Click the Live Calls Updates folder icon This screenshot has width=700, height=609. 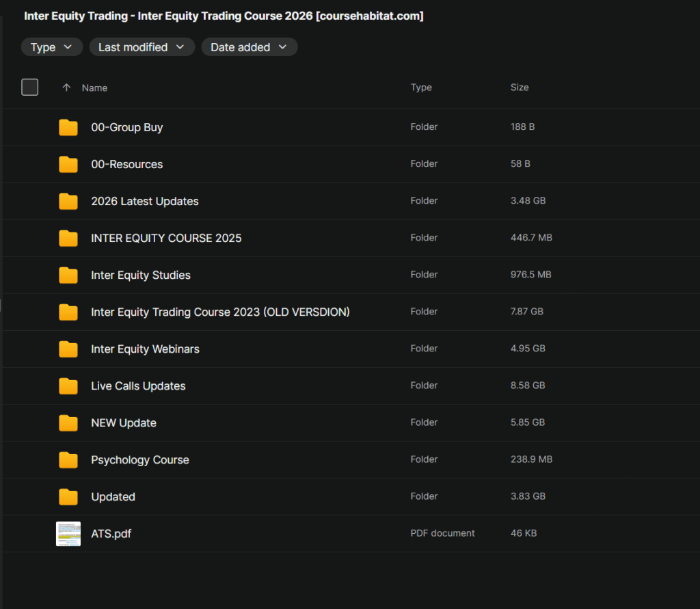(x=68, y=386)
